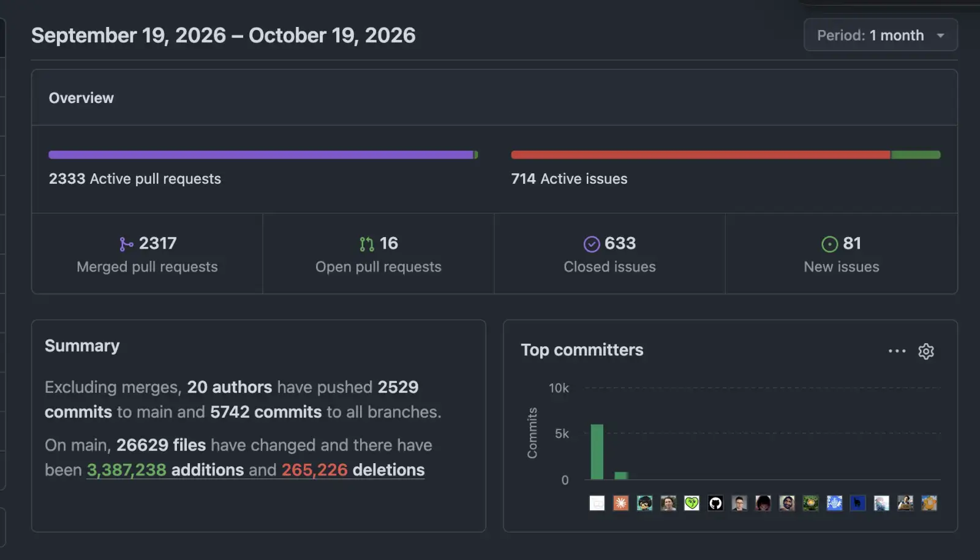980x560 pixels.
Task: Click the Overview heading
Action: tap(81, 98)
